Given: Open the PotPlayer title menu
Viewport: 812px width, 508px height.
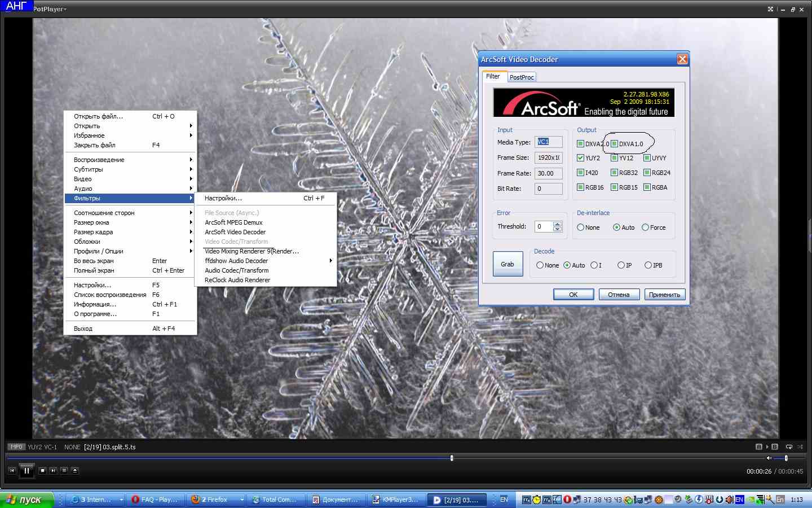Looking at the screenshot, I should pos(49,9).
